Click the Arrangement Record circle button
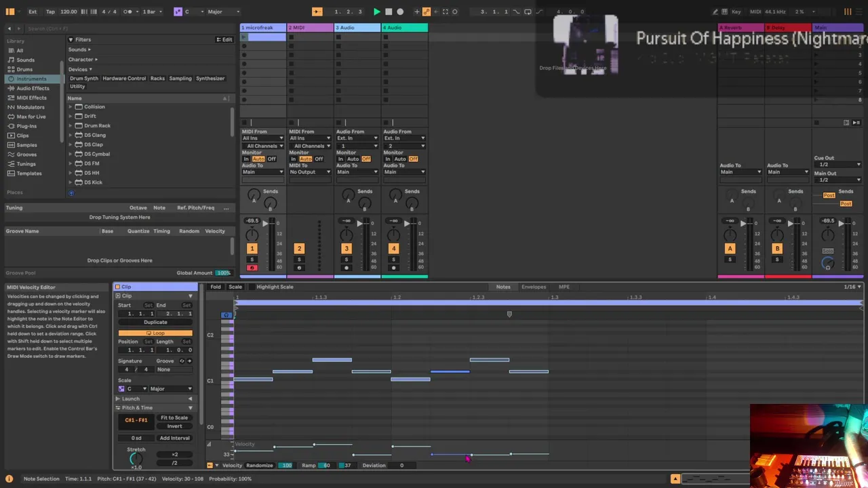Viewport: 868px width, 488px height. 400,12
